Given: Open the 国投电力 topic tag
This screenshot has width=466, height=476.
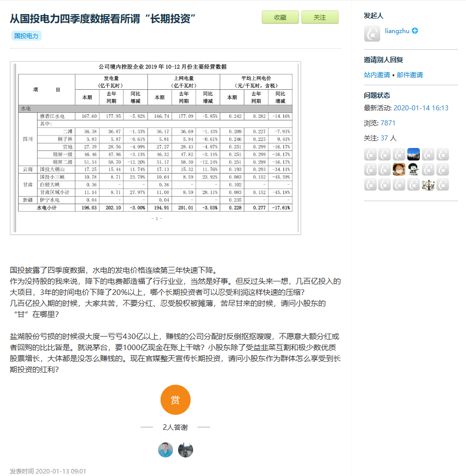Looking at the screenshot, I should point(27,36).
